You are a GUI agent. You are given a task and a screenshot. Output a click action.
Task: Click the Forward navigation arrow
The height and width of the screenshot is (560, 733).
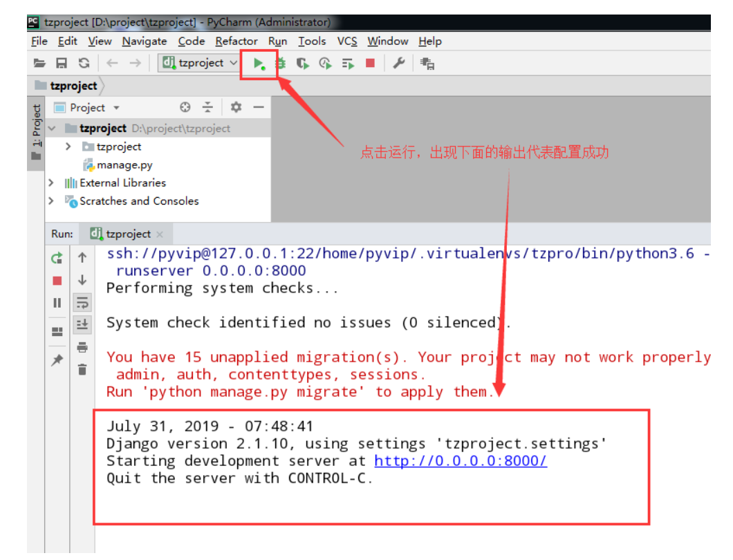coord(135,63)
